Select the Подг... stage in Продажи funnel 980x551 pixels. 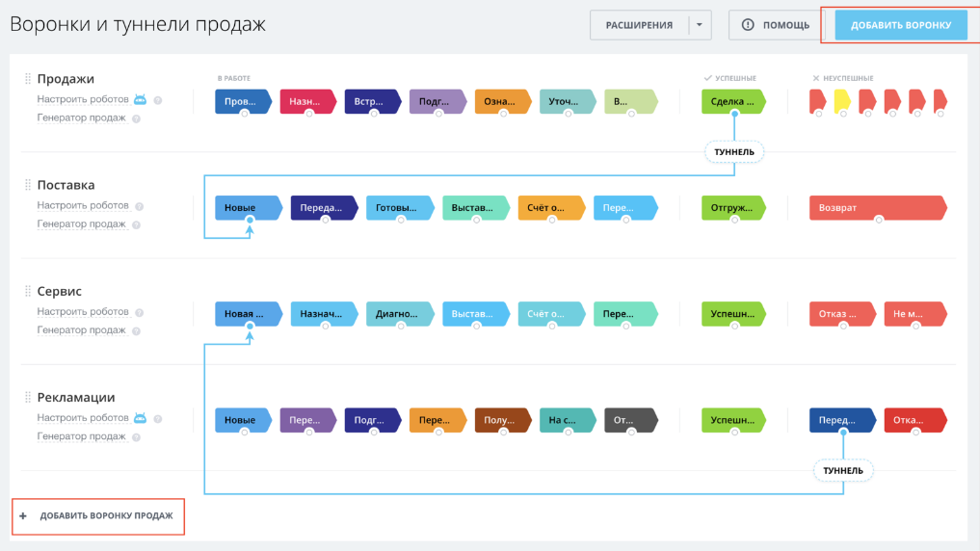coord(437,101)
